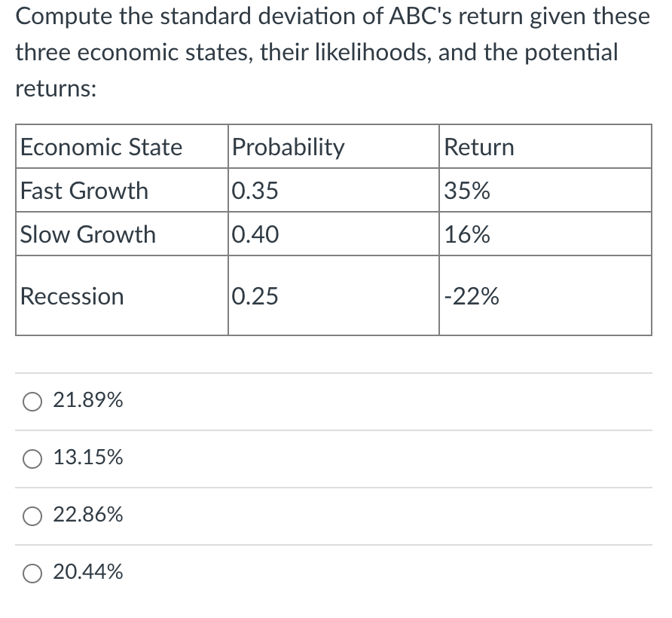Click the Return column header
672x618 pixels.
pyautogui.click(x=479, y=147)
